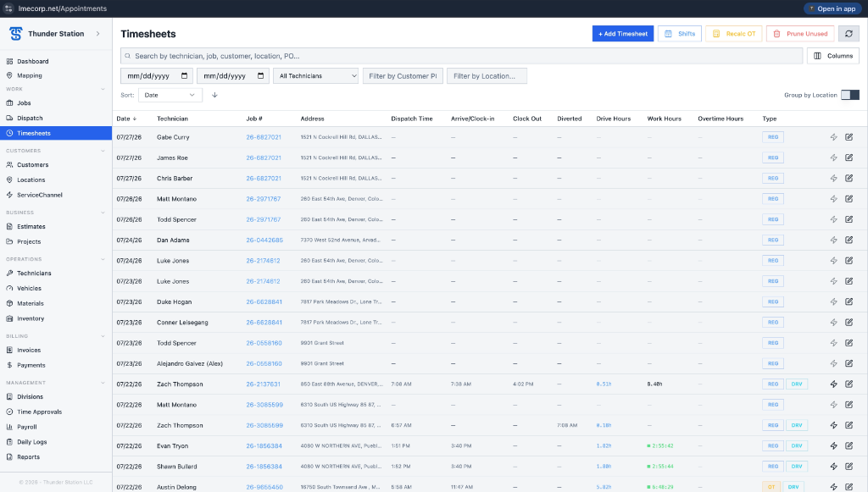This screenshot has width=868, height=492.
Task: Open job link 26-2137631
Action: (x=263, y=384)
